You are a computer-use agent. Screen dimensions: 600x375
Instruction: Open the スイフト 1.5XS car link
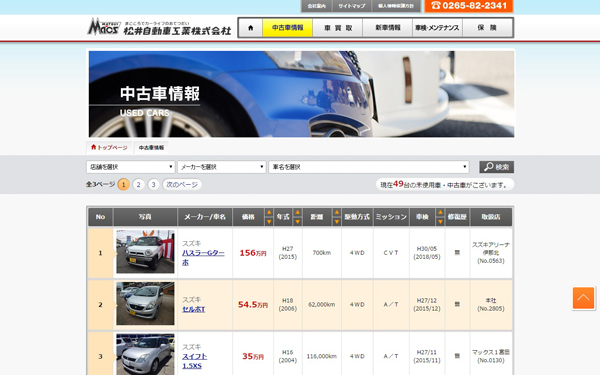pyautogui.click(x=194, y=361)
